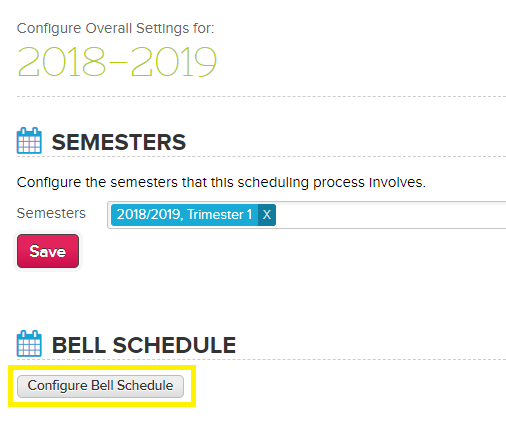Click the dashed divider under the year title
506x433 pixels.
point(261,97)
